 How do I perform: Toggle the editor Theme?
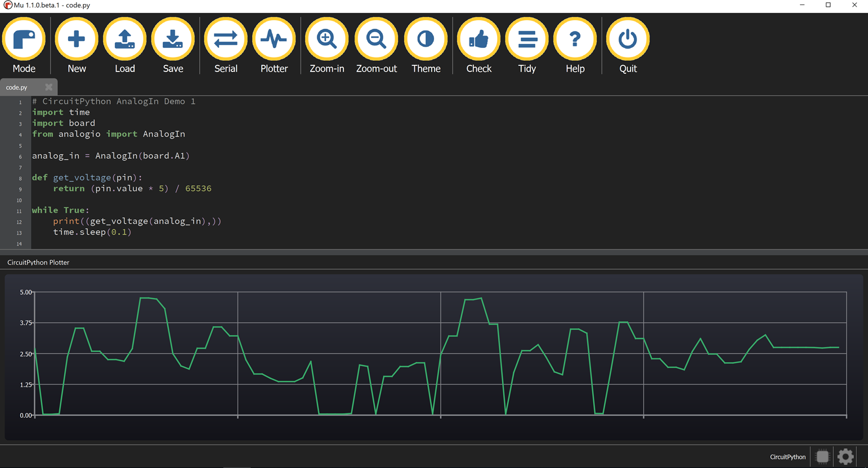pyautogui.click(x=426, y=39)
